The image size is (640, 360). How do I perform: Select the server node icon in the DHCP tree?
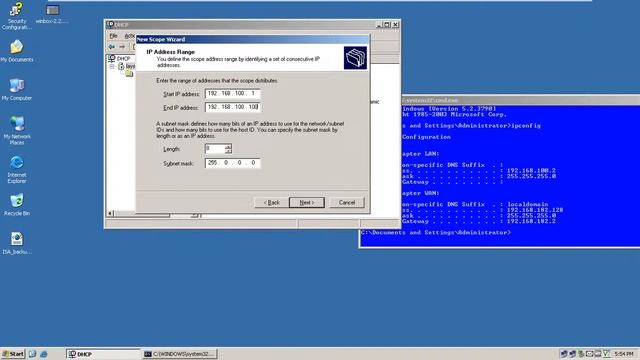121,66
